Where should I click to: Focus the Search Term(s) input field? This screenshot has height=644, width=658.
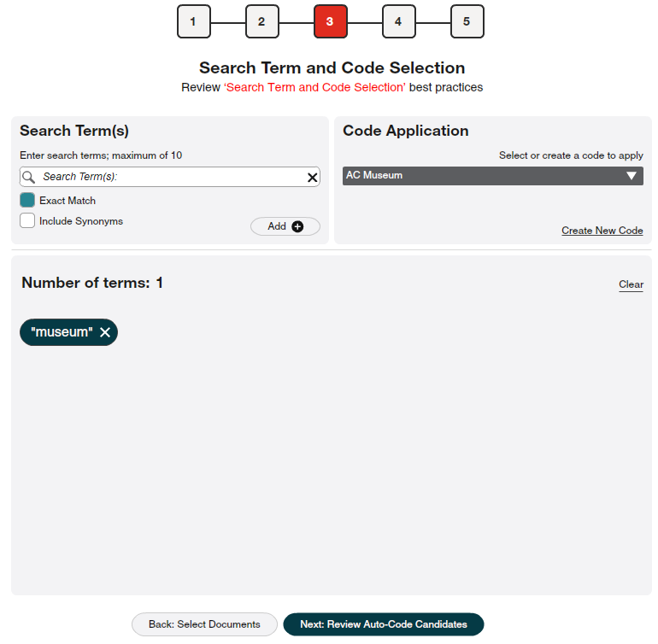(169, 177)
